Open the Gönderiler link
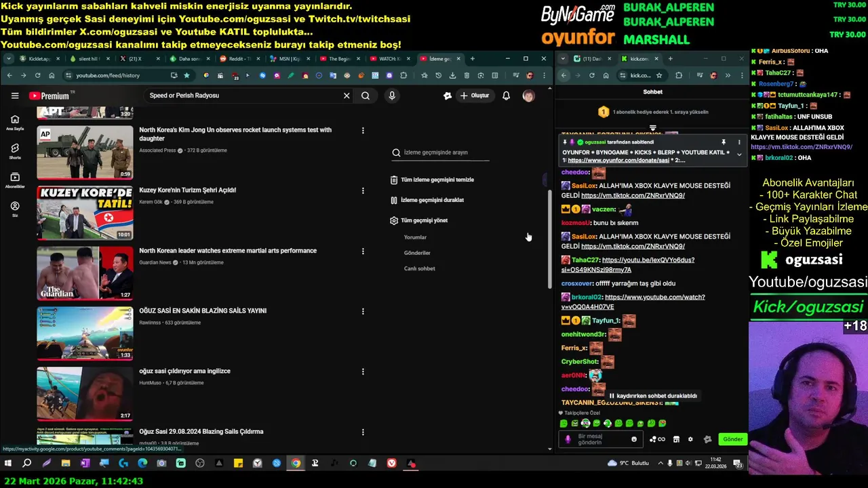868x488 pixels. pyautogui.click(x=417, y=253)
